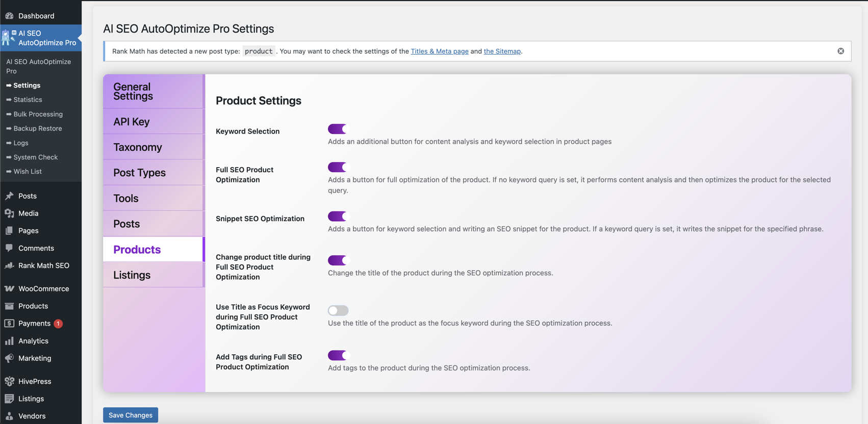Image resolution: width=868 pixels, height=424 pixels.
Task: Open the Titles & Meta page link
Action: pyautogui.click(x=440, y=51)
